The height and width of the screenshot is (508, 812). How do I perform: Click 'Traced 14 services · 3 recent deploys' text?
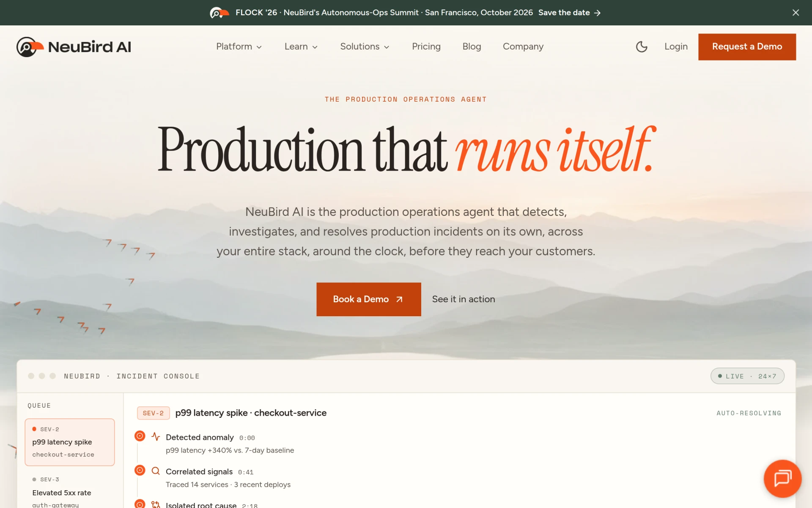click(228, 485)
